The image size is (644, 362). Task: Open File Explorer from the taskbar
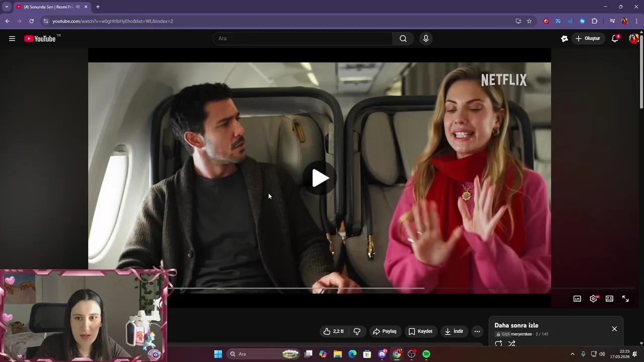338,354
